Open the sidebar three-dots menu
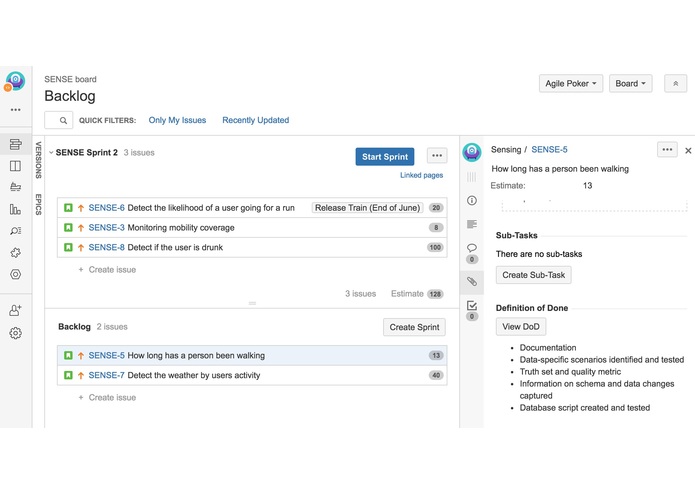The image size is (695, 494). [x=16, y=109]
